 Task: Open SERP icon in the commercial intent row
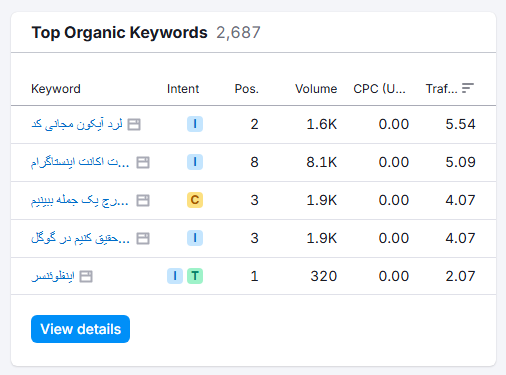(x=143, y=200)
